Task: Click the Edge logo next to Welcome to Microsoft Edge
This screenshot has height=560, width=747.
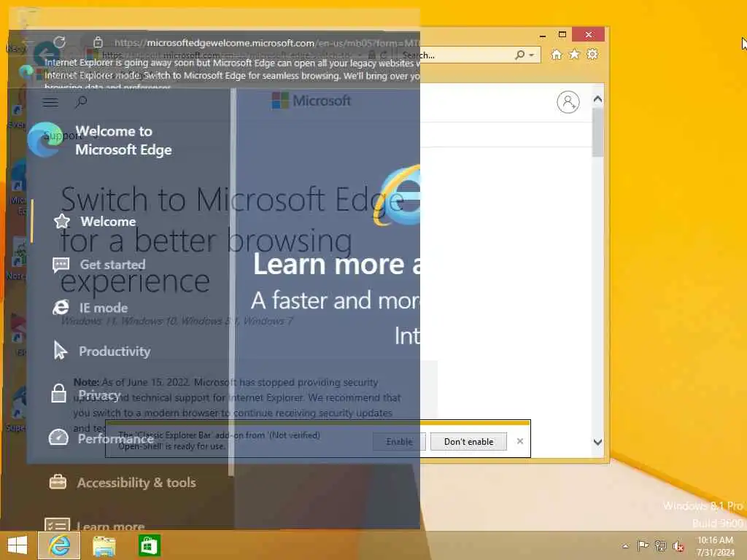Action: (x=45, y=139)
